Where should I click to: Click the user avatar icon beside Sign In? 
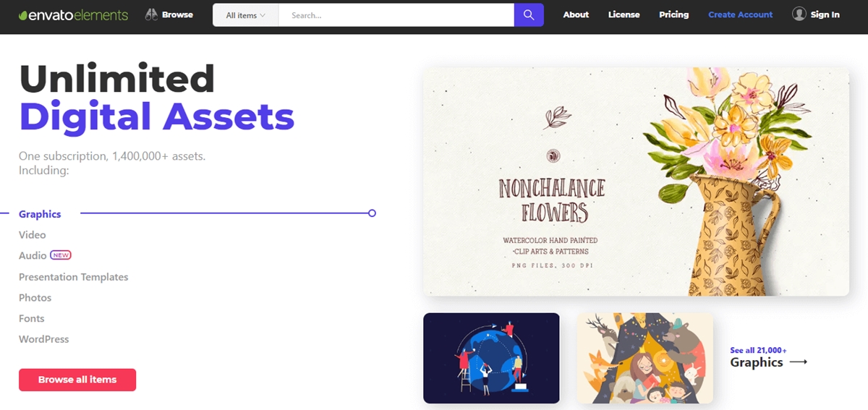[x=799, y=14]
